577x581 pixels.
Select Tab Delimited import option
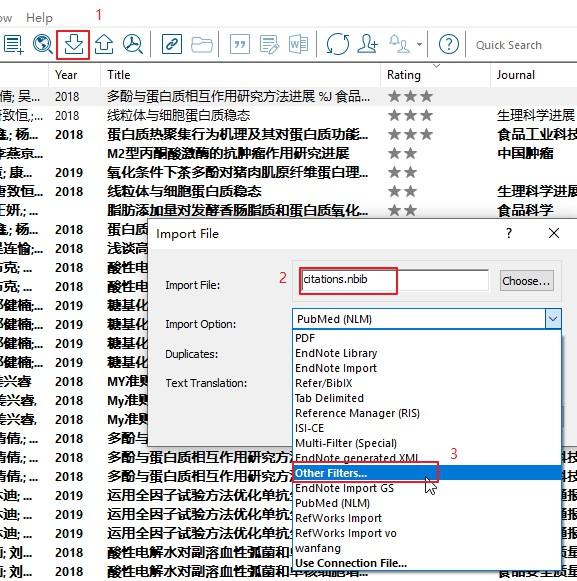(427, 398)
